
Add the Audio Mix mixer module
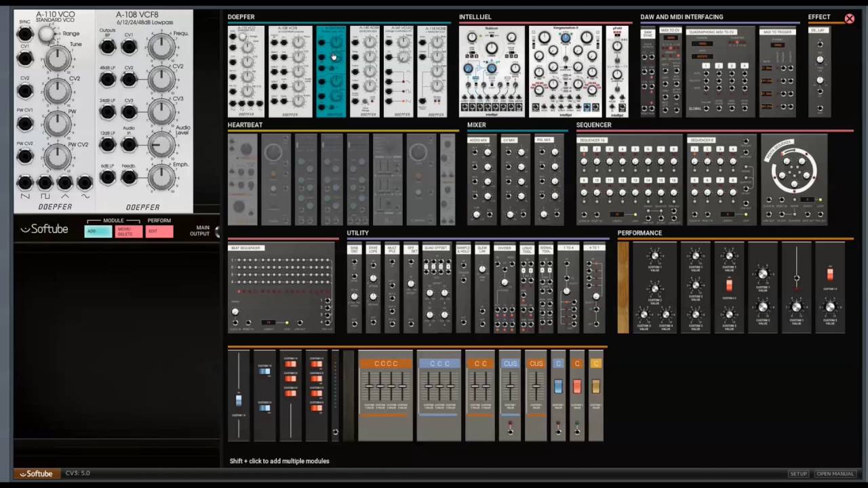pos(482,180)
